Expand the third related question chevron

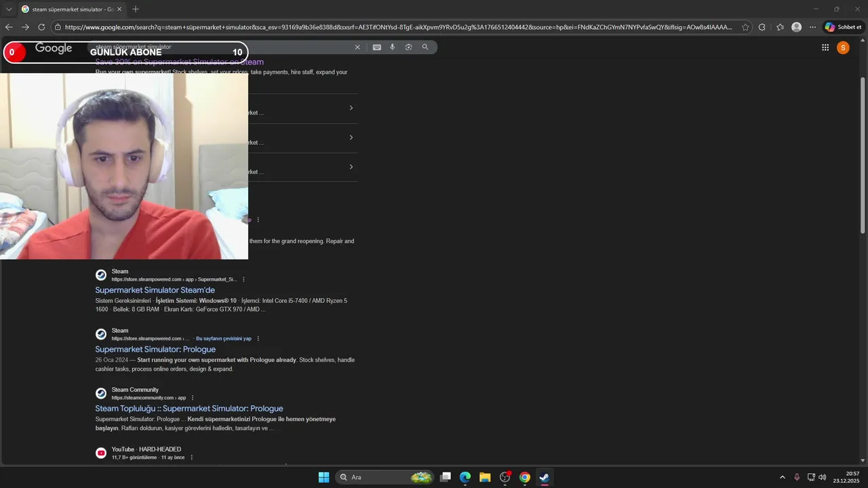351,167
